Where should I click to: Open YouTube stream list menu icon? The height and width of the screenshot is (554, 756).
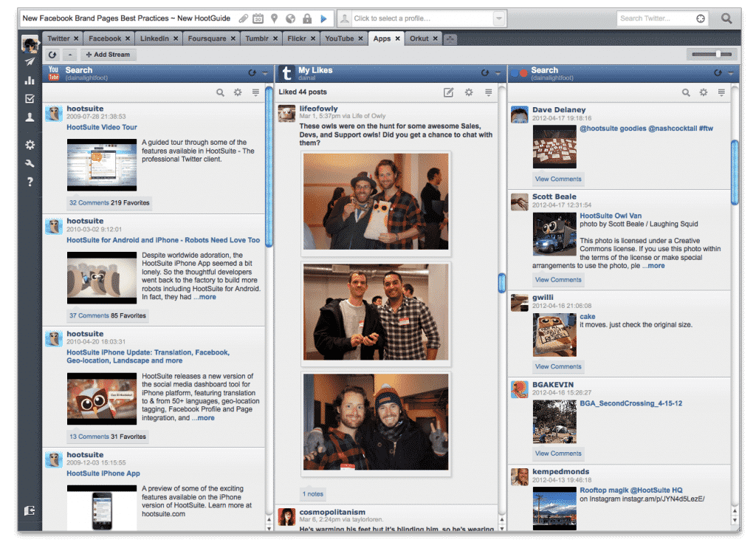[255, 92]
